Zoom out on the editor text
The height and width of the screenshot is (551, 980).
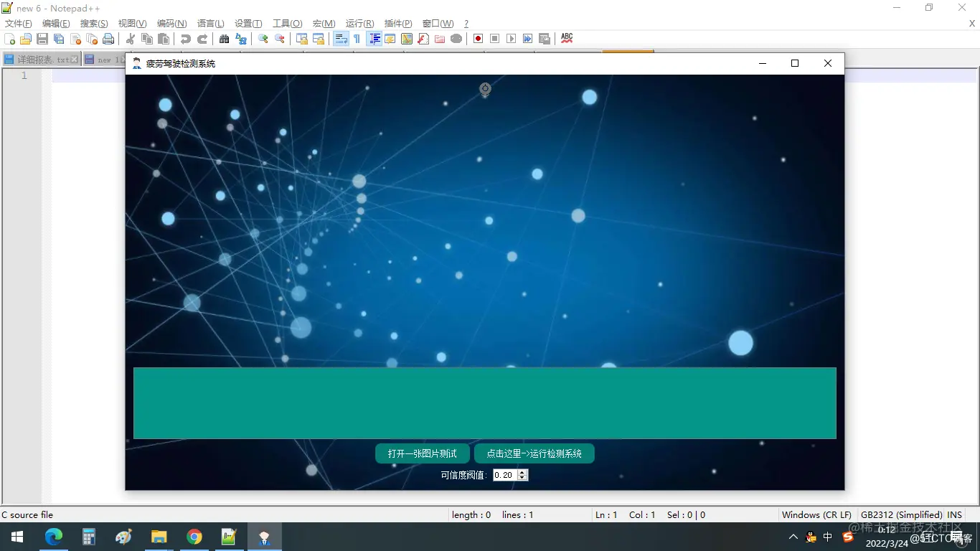280,39
